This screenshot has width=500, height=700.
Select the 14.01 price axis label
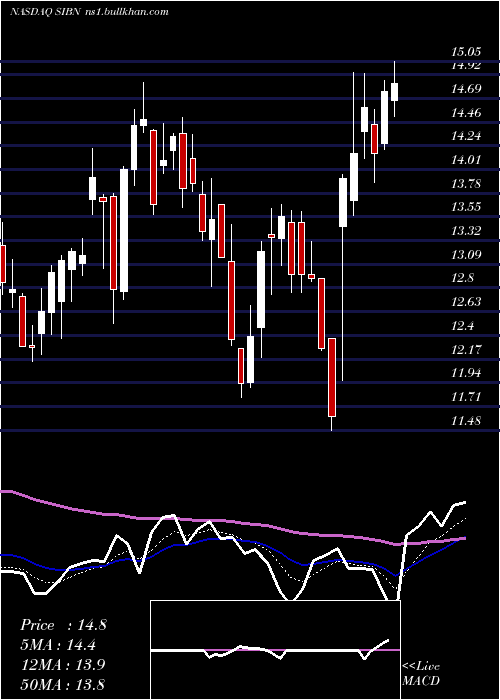[x=466, y=160]
